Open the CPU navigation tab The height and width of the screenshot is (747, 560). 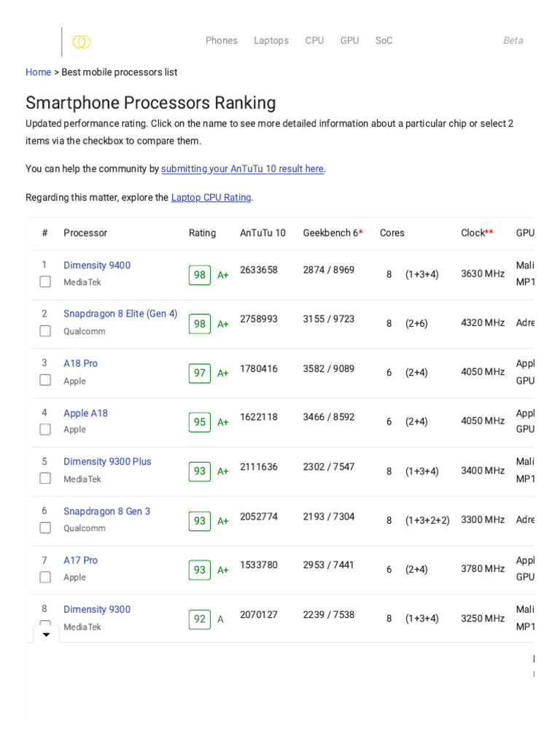coord(314,41)
